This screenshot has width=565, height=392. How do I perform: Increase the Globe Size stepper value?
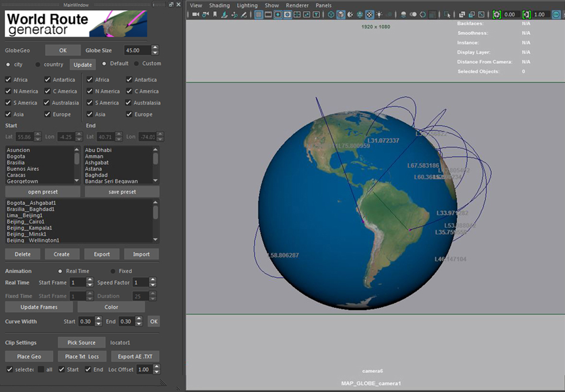click(x=155, y=48)
